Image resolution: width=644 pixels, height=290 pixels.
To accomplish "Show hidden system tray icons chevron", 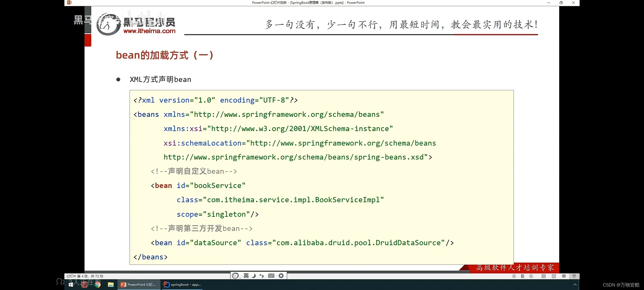I will click(575, 284).
